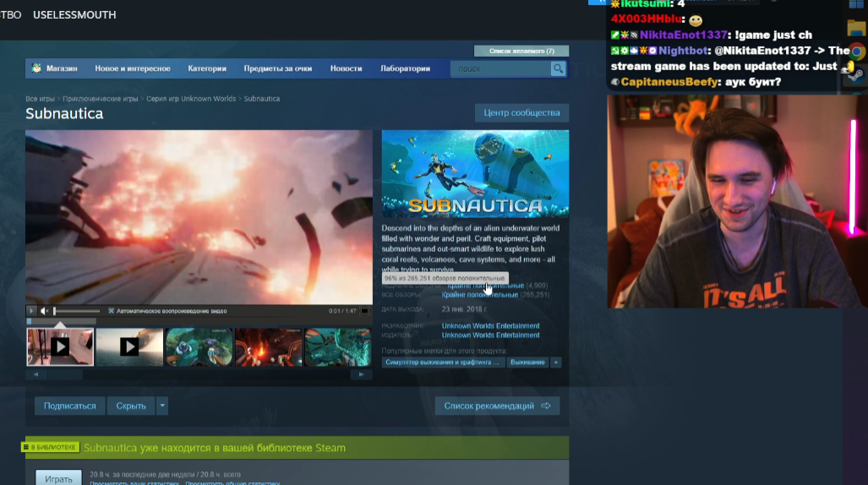
Task: Click the plus icon next to tags
Action: [556, 362]
